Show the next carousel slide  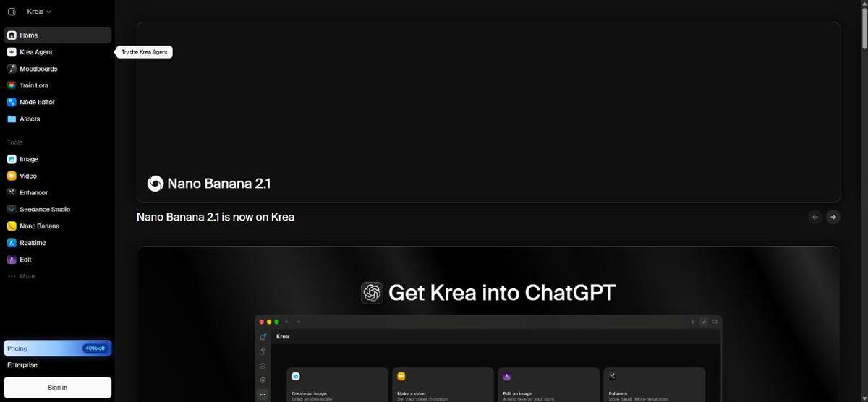click(833, 217)
